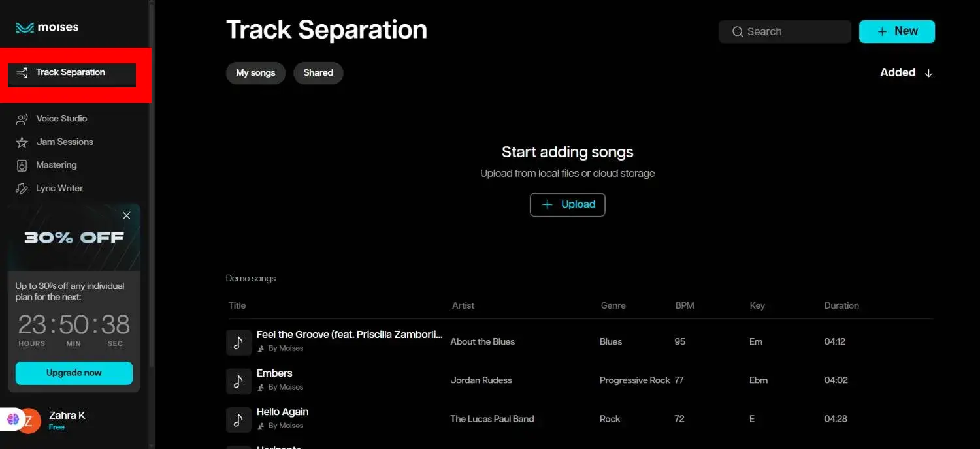Click the brain extension icon at bottom-left

pos(13,420)
